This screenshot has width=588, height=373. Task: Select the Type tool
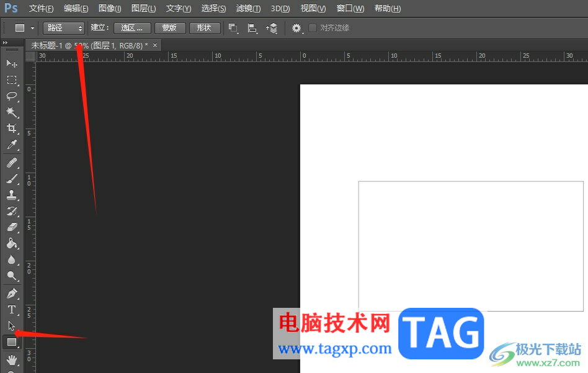coord(12,310)
